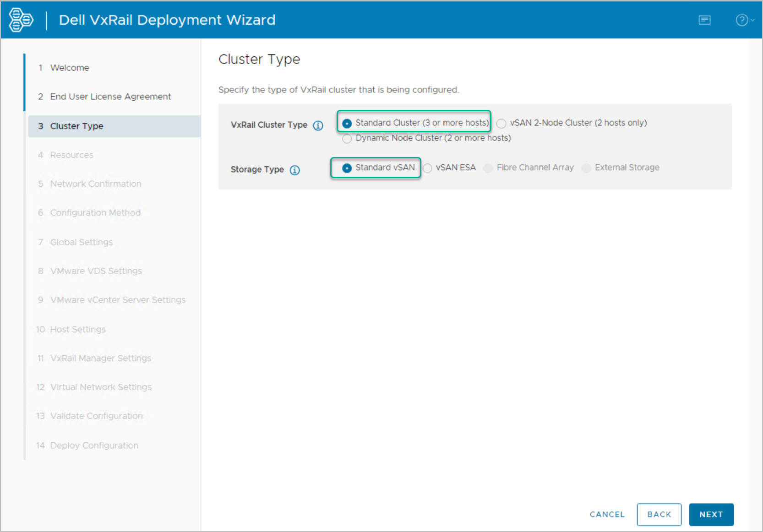The image size is (763, 532).
Task: Click the CANCEL link
Action: pyautogui.click(x=607, y=515)
